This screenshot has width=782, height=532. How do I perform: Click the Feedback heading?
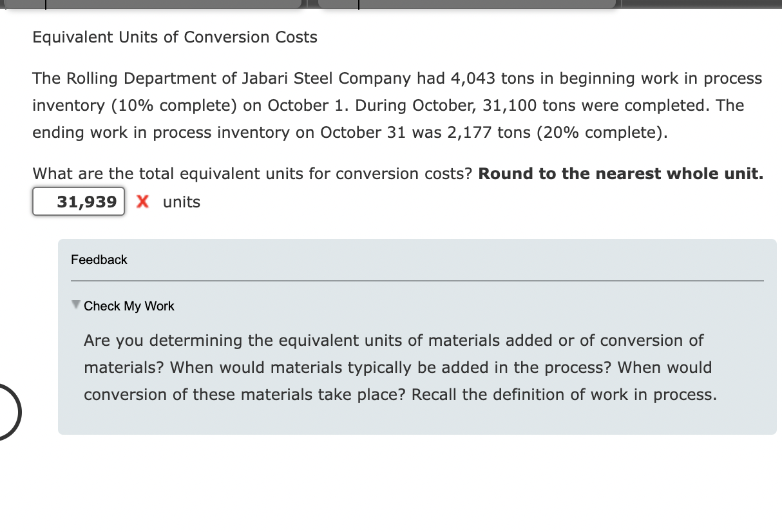99,260
